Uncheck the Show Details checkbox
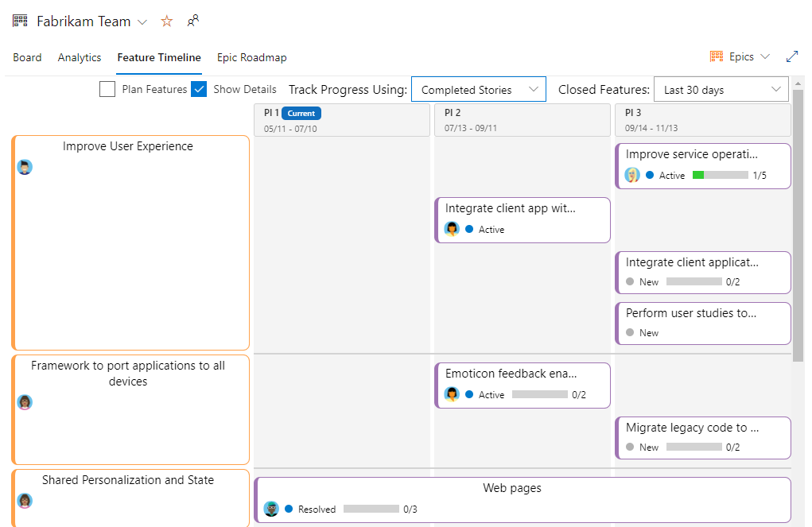This screenshot has height=527, width=812. click(199, 89)
